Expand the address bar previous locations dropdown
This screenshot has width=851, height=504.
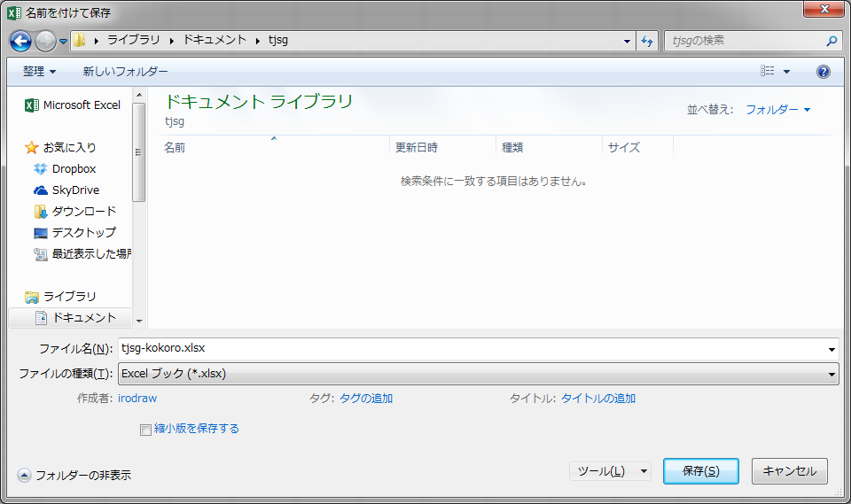pyautogui.click(x=627, y=41)
